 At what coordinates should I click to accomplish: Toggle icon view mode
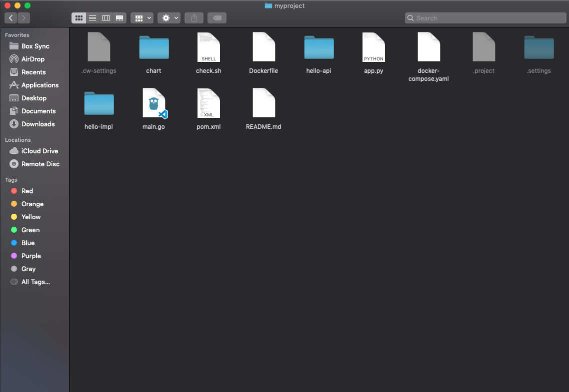79,17
